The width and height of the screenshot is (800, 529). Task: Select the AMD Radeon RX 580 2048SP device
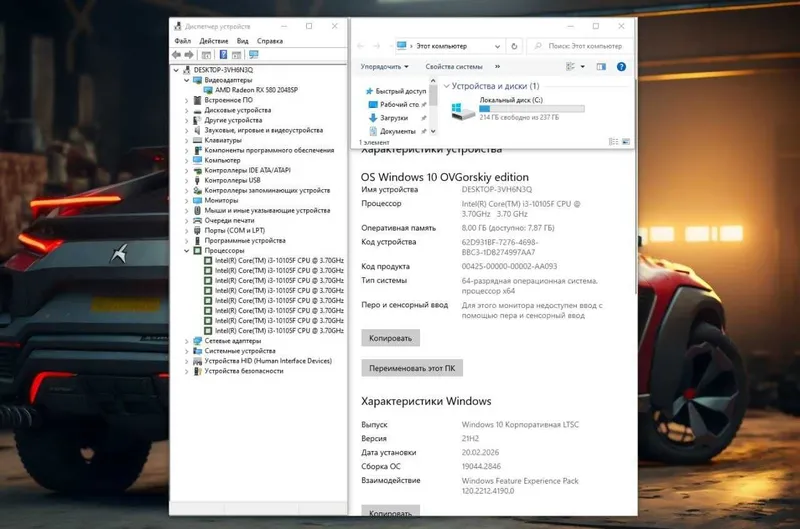tap(256, 90)
